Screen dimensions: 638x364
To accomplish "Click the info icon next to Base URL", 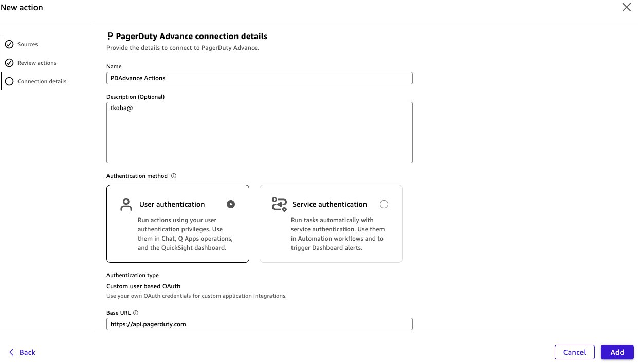I will tap(136, 312).
